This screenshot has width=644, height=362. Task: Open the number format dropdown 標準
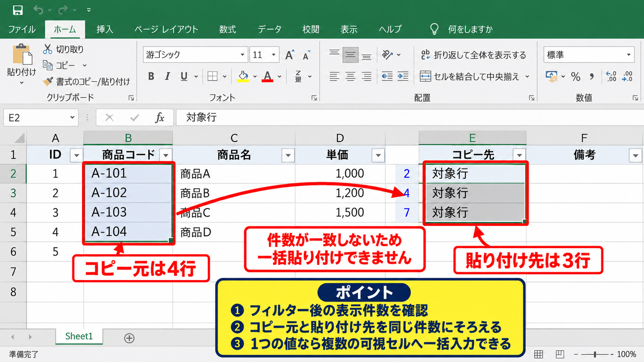629,55
